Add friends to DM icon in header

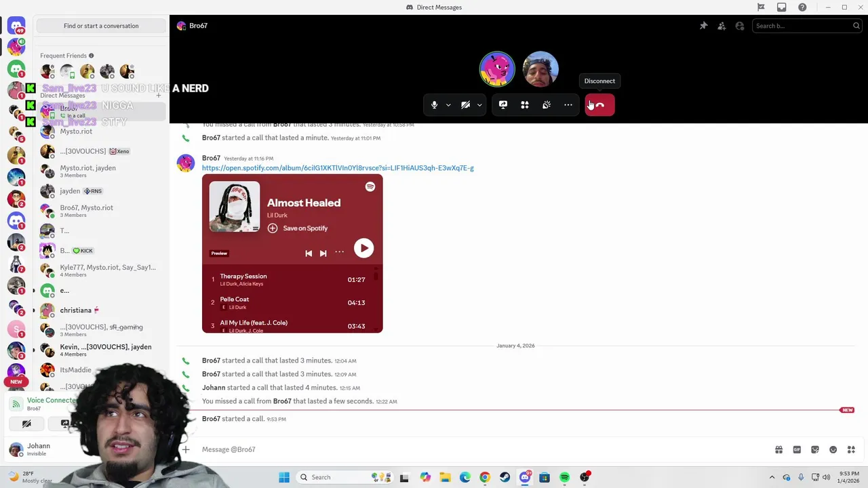tap(722, 26)
